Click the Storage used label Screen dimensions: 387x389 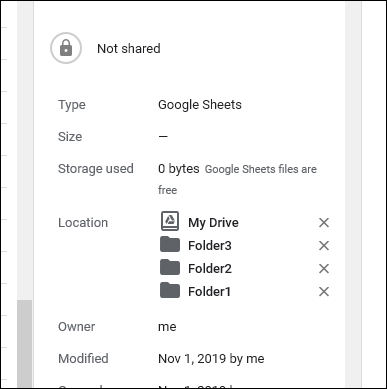click(96, 169)
